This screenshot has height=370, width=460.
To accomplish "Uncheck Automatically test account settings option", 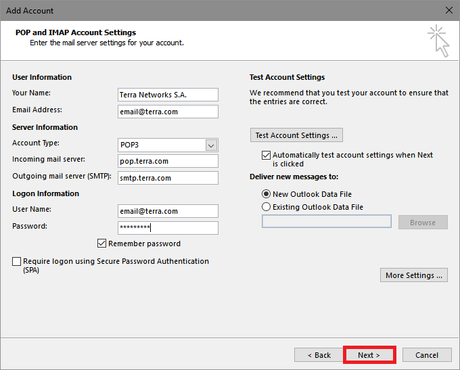I will point(266,155).
